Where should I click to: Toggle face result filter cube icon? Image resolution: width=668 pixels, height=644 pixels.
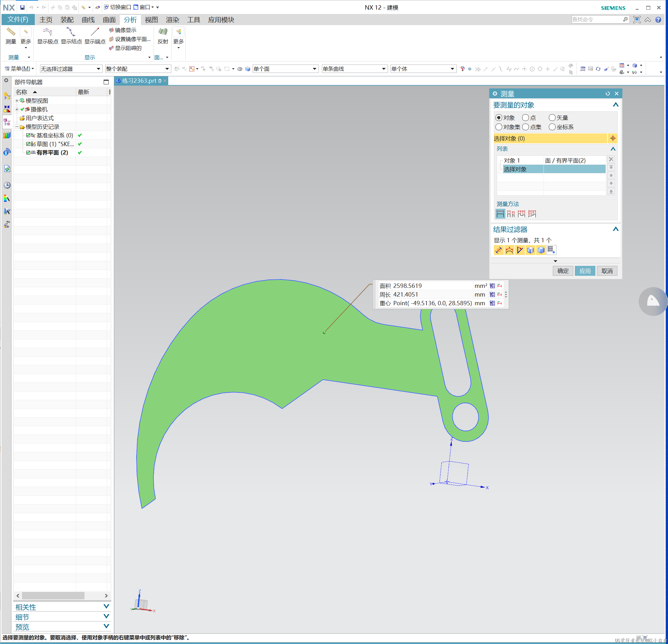pyautogui.click(x=530, y=250)
